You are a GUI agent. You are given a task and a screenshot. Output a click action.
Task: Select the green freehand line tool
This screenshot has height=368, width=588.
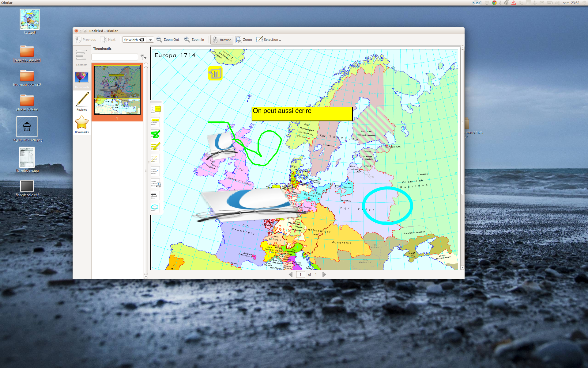(156, 134)
